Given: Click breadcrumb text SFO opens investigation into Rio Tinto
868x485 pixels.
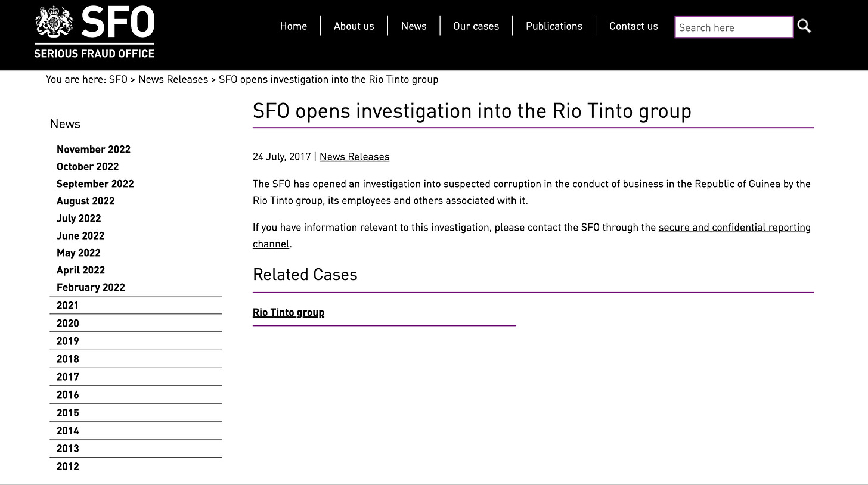Looking at the screenshot, I should pos(328,79).
